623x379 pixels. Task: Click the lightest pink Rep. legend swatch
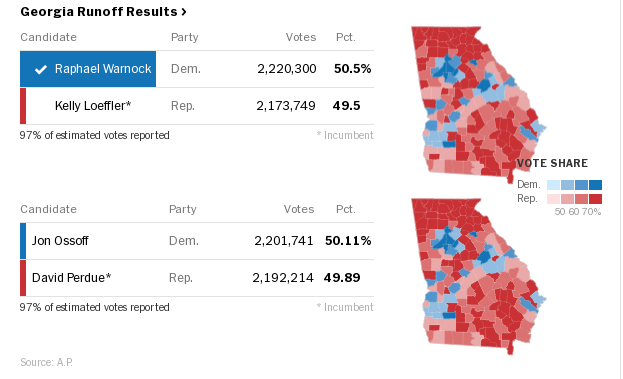coord(553,199)
